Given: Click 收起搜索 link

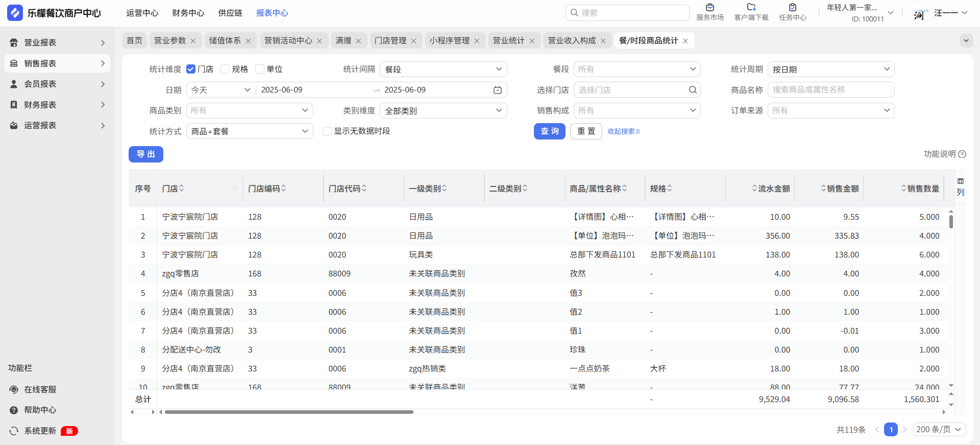Looking at the screenshot, I should point(624,131).
